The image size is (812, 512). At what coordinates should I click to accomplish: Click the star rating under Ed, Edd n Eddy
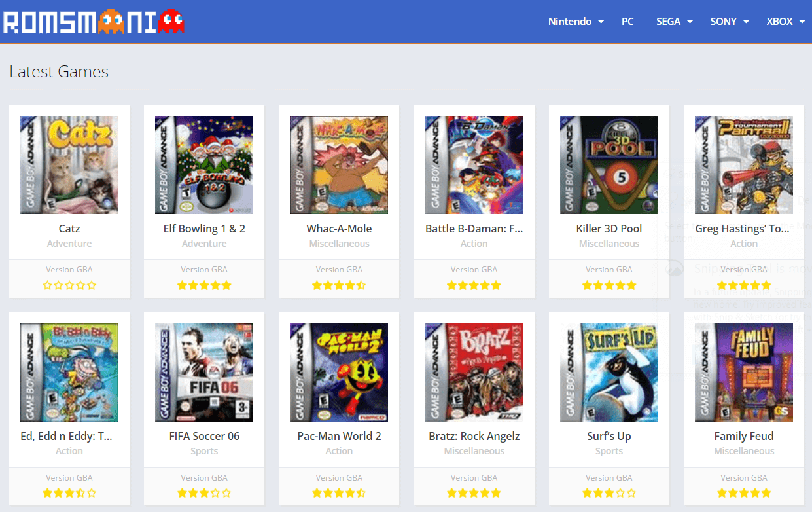pyautogui.click(x=69, y=493)
